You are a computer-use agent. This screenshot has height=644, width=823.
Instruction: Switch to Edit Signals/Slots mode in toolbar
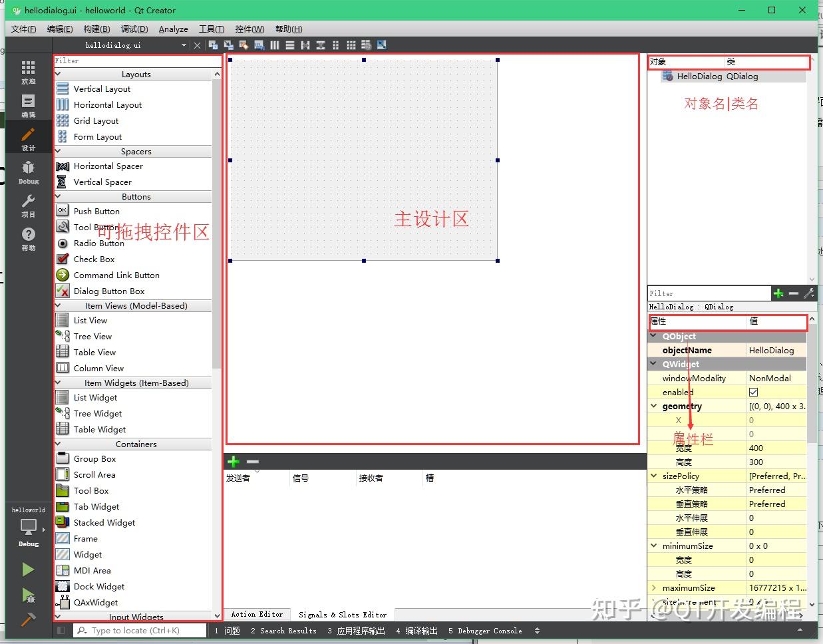tap(229, 45)
